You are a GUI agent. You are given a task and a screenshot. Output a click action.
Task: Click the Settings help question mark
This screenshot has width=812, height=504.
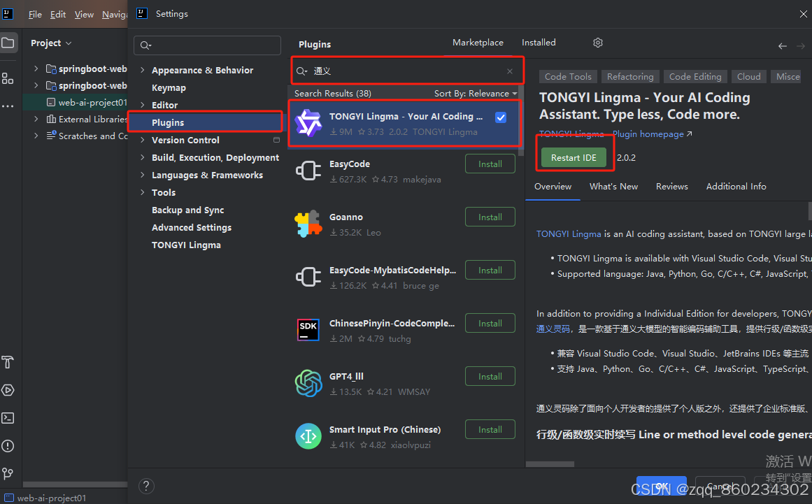point(147,486)
